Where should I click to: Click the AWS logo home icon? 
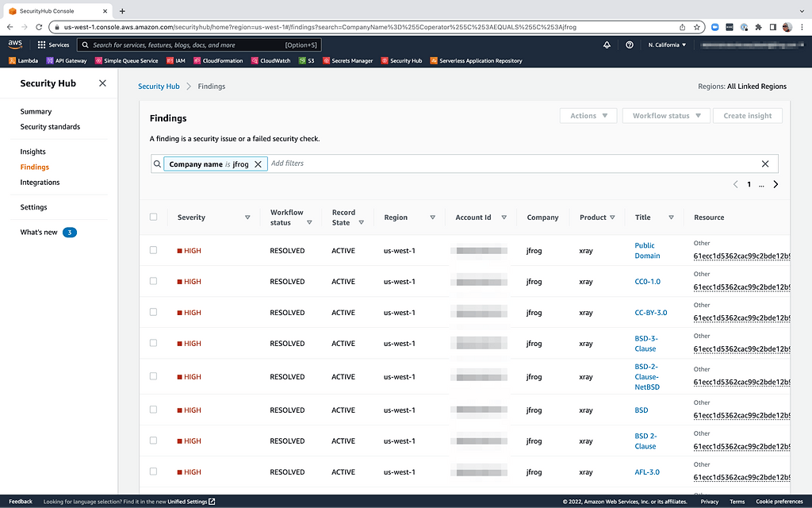pyautogui.click(x=15, y=45)
